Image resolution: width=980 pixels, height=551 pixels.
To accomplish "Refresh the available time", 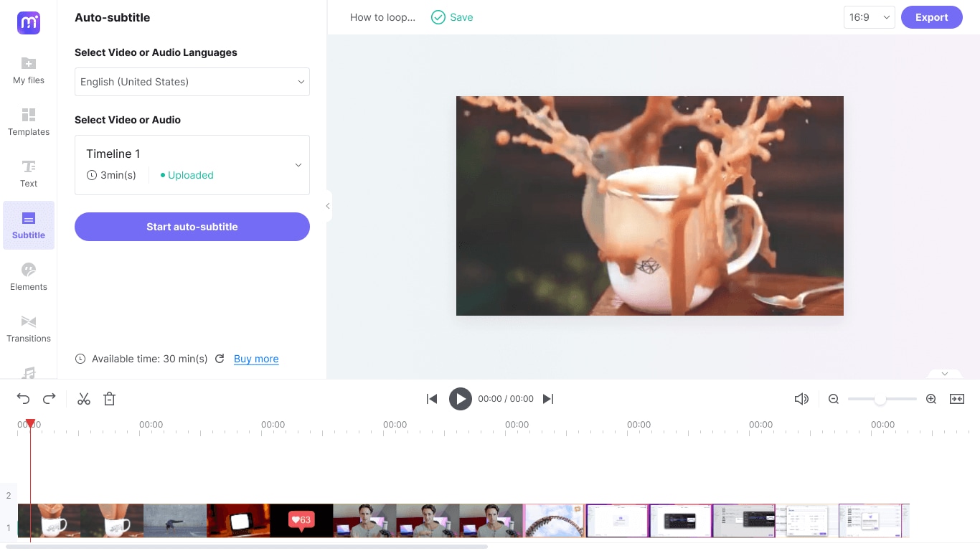I will (220, 359).
